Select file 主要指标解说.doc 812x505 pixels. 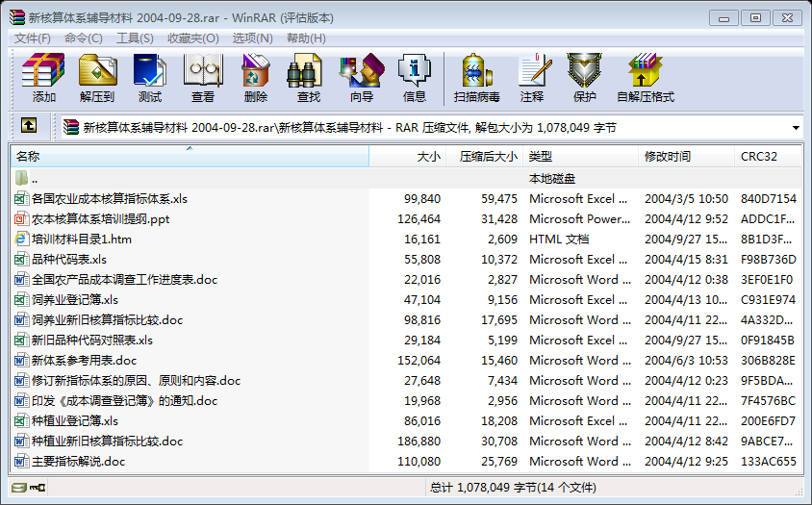click(x=78, y=461)
